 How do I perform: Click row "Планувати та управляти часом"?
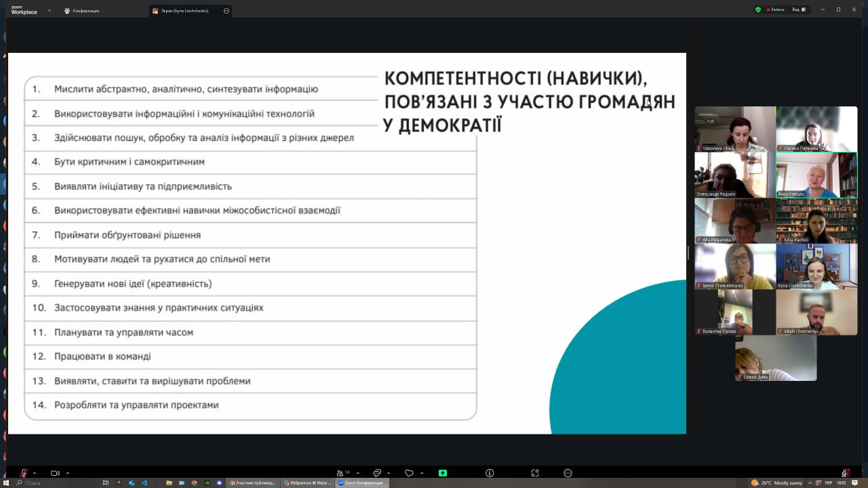pyautogui.click(x=250, y=332)
